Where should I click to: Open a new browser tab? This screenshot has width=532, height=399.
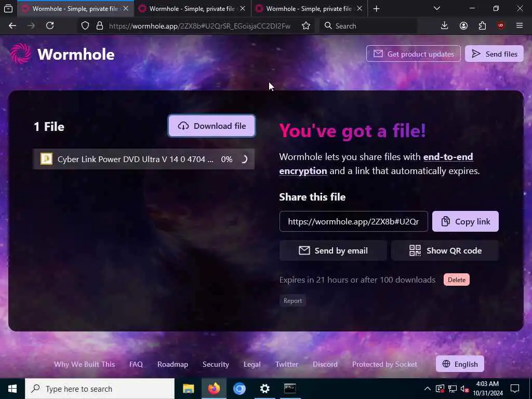pyautogui.click(x=376, y=9)
